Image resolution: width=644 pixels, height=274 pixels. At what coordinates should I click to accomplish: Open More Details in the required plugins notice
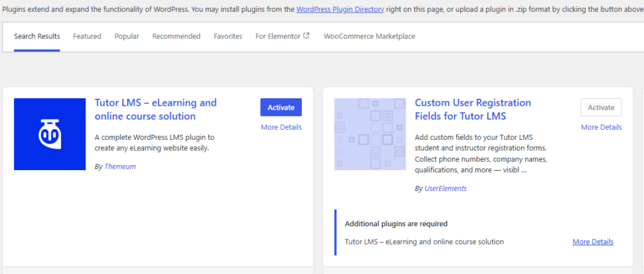593,241
